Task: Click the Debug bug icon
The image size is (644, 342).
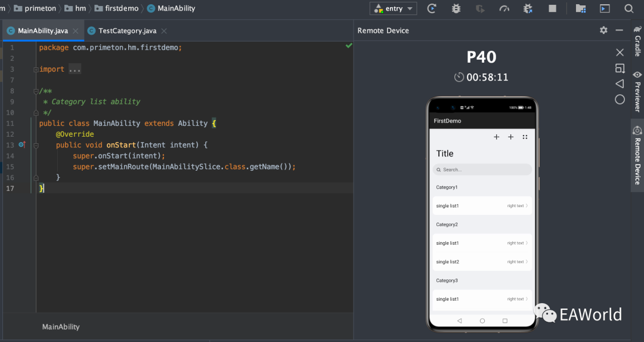Action: pyautogui.click(x=456, y=8)
